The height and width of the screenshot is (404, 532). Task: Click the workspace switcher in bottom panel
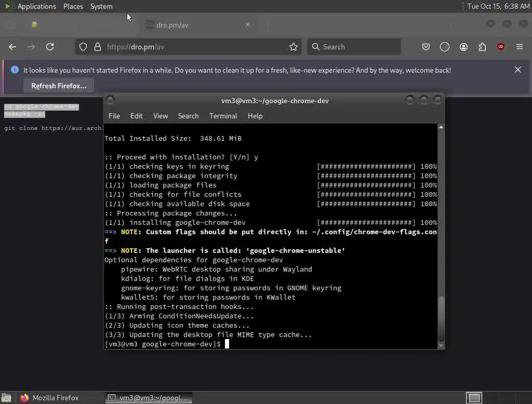click(474, 398)
